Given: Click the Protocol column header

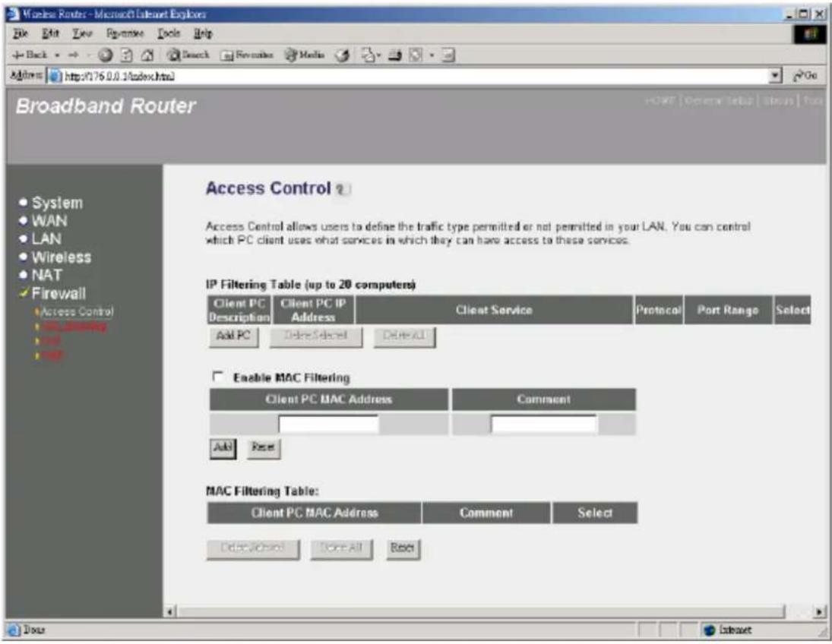Looking at the screenshot, I should [659, 310].
